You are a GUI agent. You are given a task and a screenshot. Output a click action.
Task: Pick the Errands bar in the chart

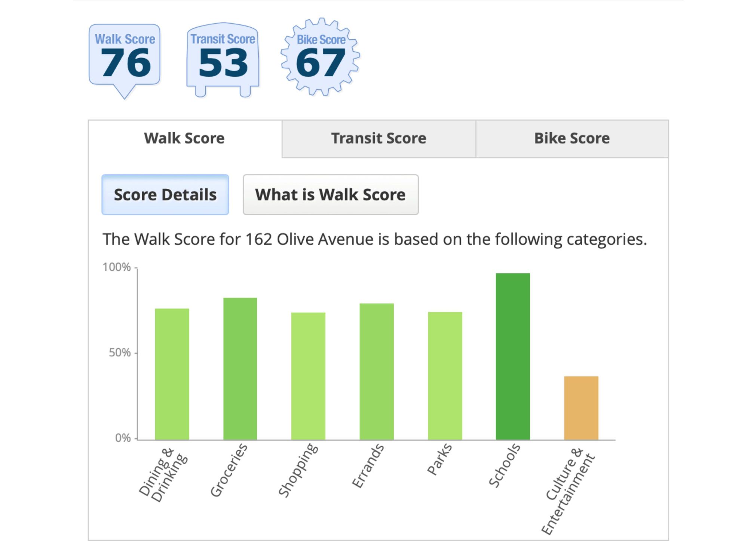(x=377, y=371)
